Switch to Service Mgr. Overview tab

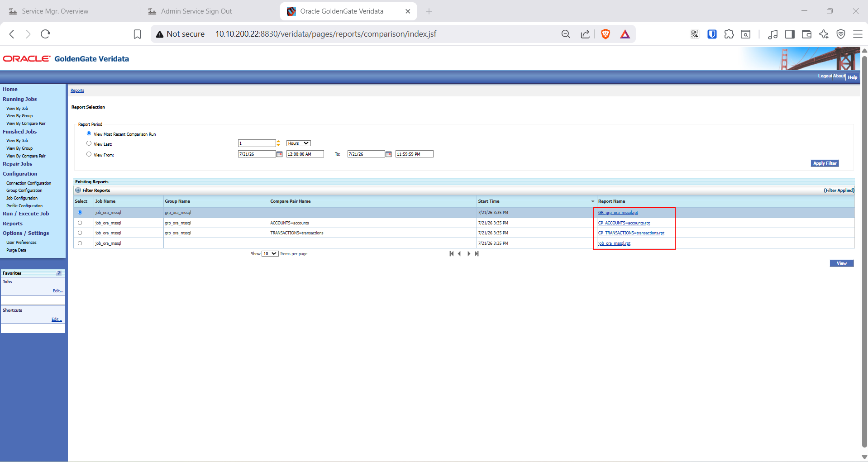point(55,11)
